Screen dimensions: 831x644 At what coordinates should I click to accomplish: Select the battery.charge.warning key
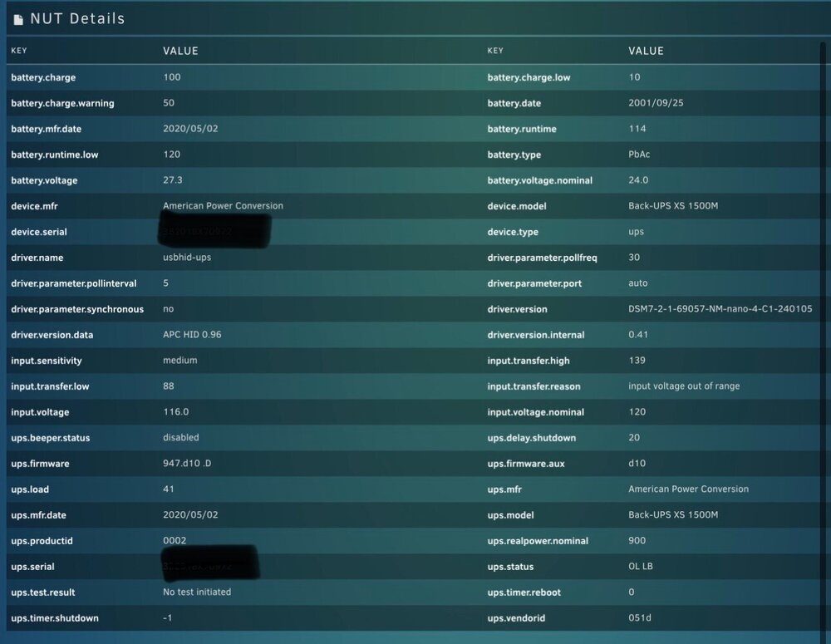(62, 103)
